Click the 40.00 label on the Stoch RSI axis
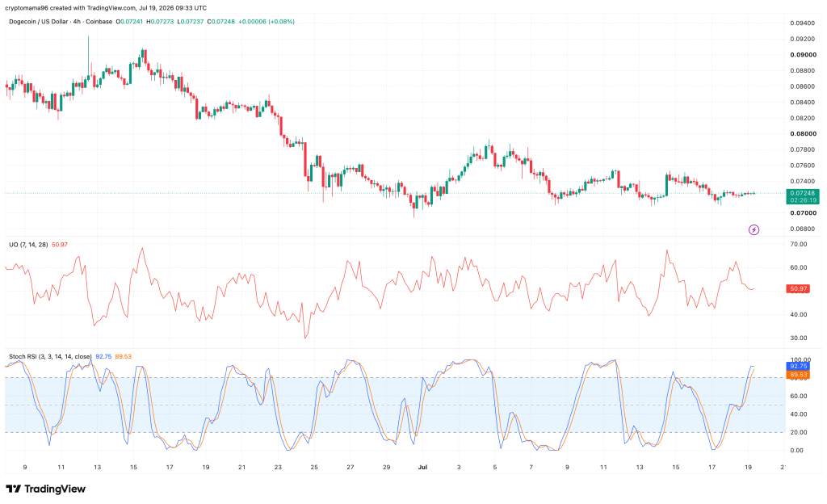The height and width of the screenshot is (504, 827). [x=799, y=414]
